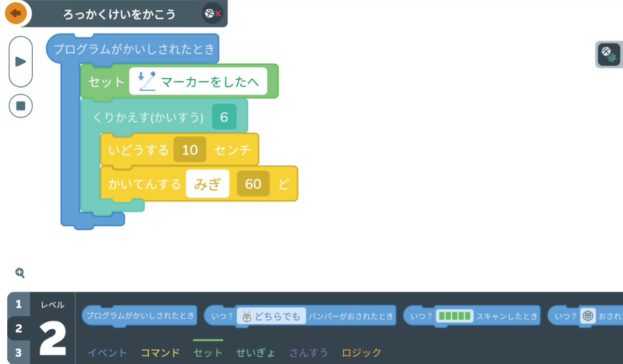This screenshot has width=623, height=364.
Task: Open the Brain device icon top right
Action: (x=610, y=54)
